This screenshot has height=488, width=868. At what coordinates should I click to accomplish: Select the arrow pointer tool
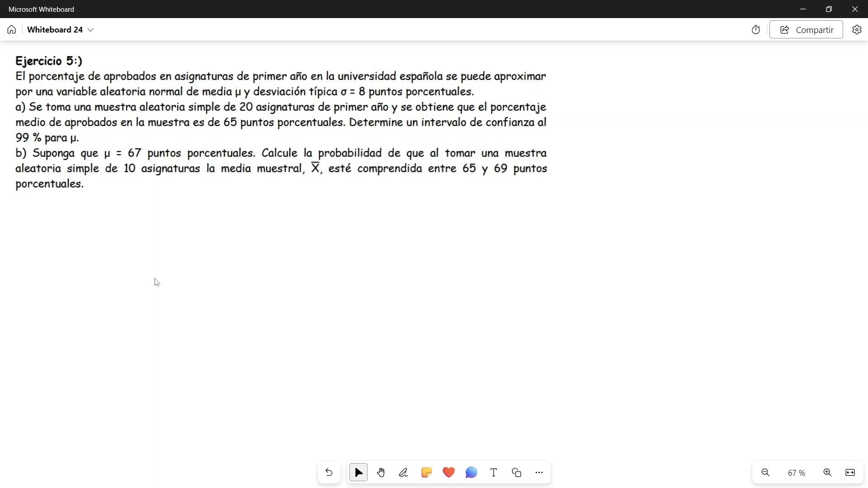tap(359, 473)
